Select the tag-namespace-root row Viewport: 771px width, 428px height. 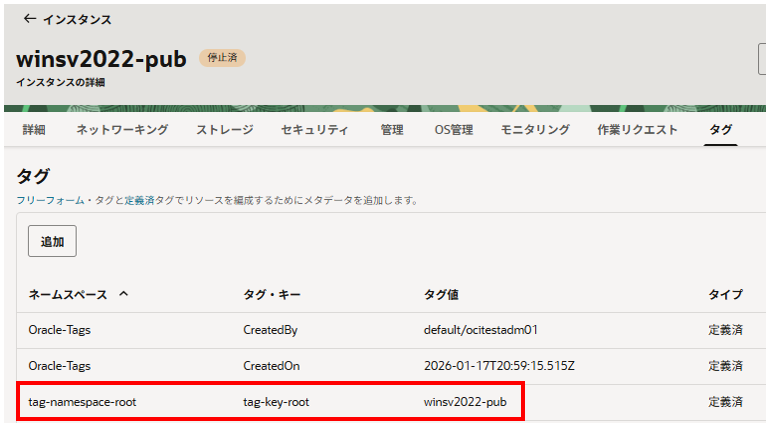[82, 402]
